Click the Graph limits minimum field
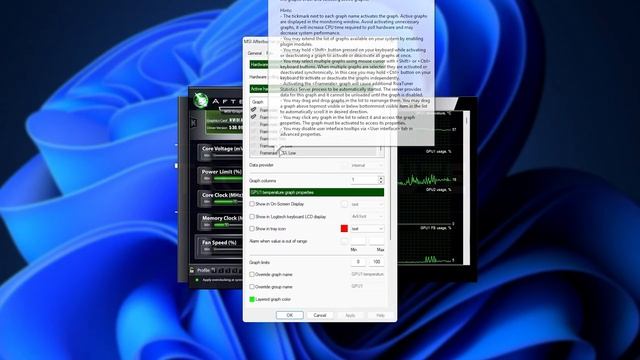 pos(358,262)
